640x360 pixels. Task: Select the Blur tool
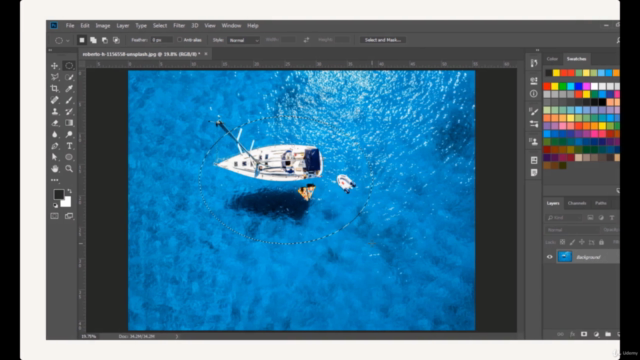(x=54, y=134)
